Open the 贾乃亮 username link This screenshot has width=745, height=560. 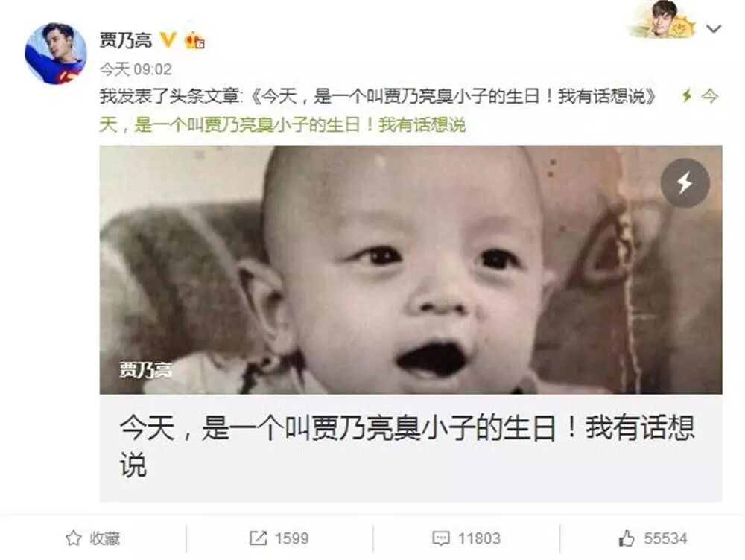coord(125,40)
